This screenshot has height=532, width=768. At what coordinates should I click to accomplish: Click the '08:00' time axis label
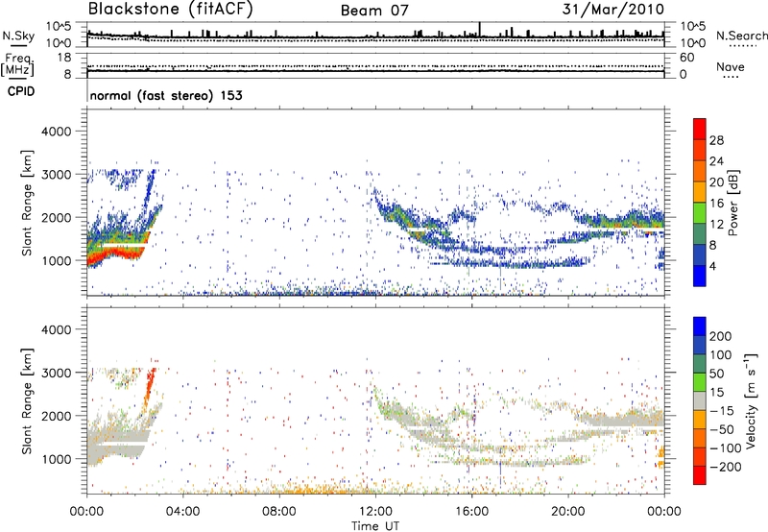(279, 512)
